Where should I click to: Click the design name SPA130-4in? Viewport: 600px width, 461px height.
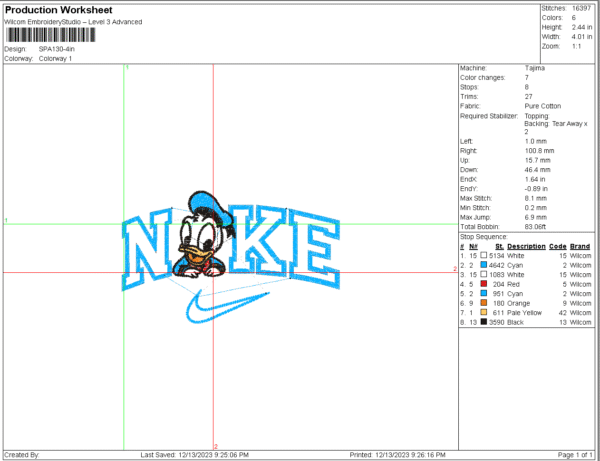(x=57, y=49)
